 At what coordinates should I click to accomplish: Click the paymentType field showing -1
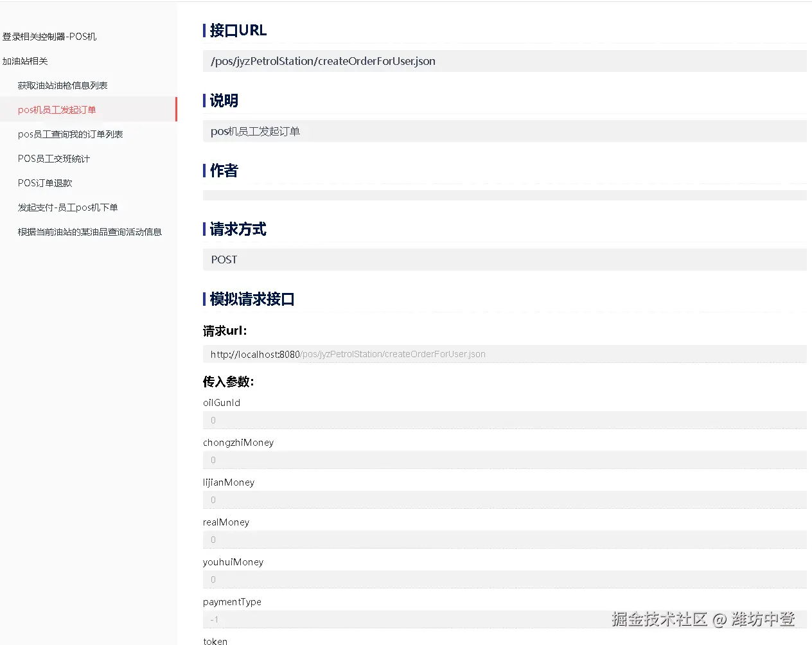[505, 619]
